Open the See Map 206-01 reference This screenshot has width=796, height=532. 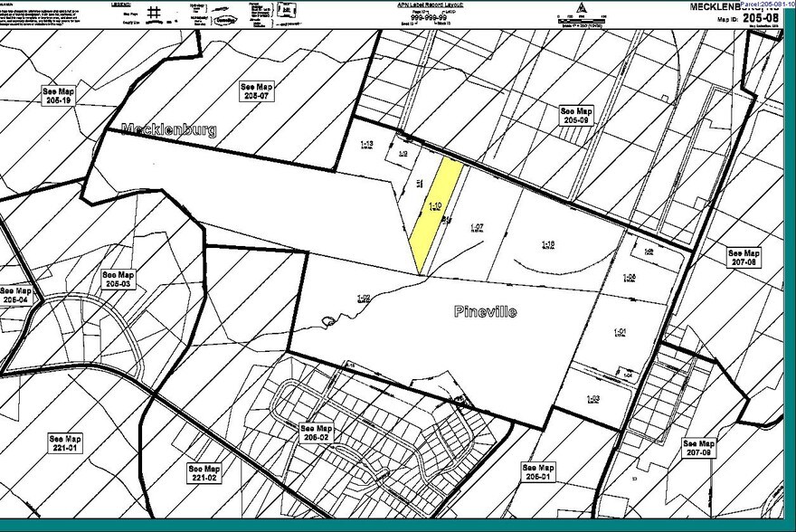538,471
